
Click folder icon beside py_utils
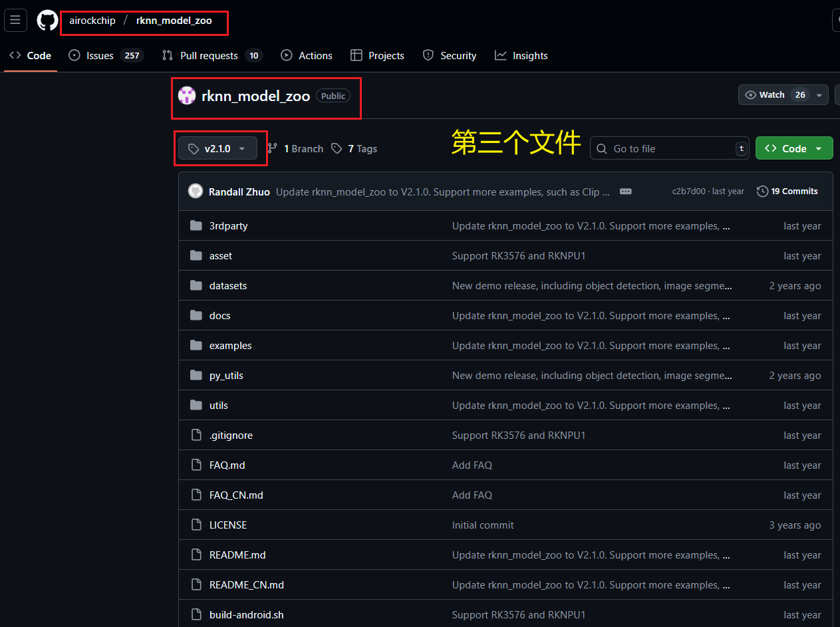196,376
